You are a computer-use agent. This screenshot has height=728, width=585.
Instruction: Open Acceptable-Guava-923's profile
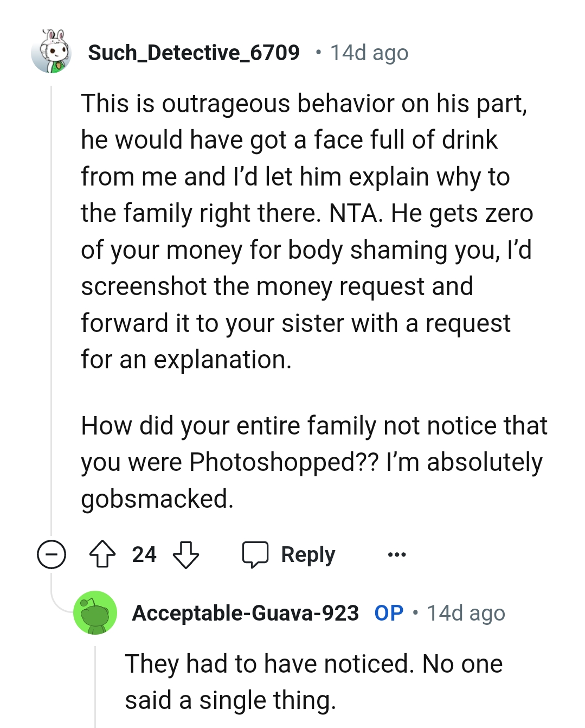click(245, 614)
